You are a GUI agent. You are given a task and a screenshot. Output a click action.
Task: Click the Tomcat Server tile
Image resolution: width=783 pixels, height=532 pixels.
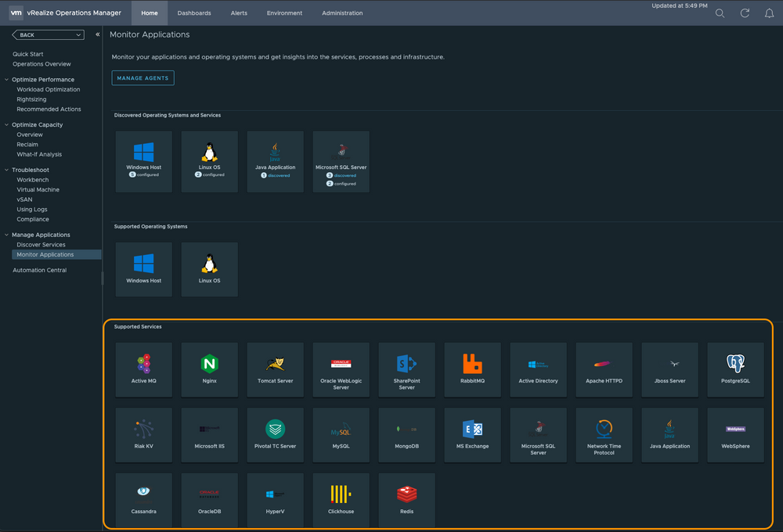275,369
